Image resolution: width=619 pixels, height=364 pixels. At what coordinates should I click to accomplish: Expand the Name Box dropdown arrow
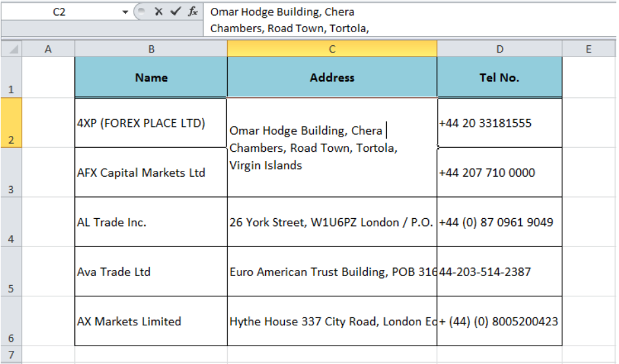(x=125, y=12)
